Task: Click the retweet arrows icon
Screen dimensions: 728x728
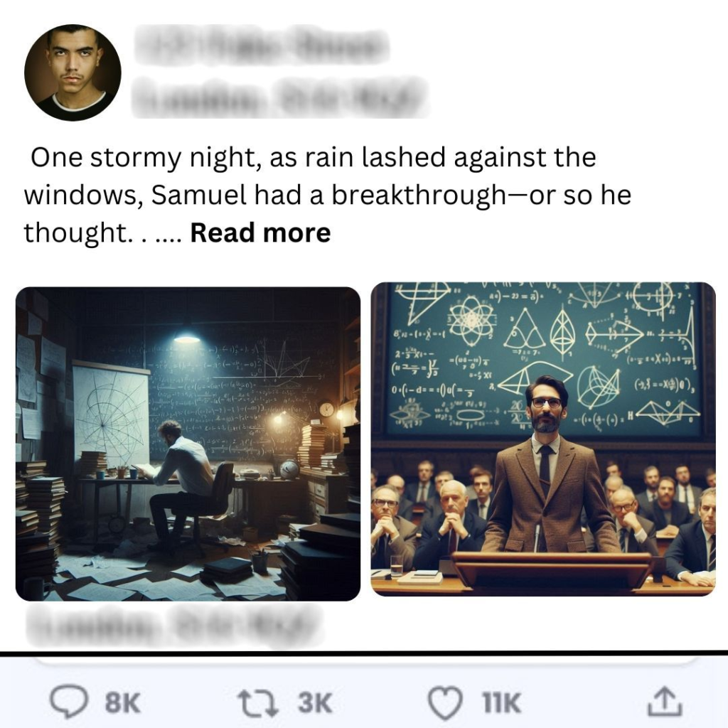Action: 257,702
